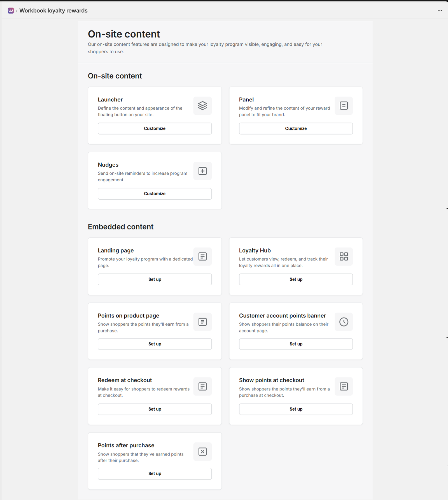This screenshot has height=500, width=448.
Task: Set up the Landing page
Action: click(x=155, y=279)
